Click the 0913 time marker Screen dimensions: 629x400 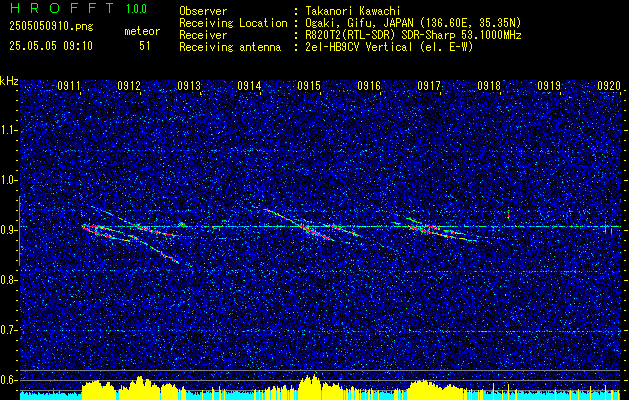(189, 85)
